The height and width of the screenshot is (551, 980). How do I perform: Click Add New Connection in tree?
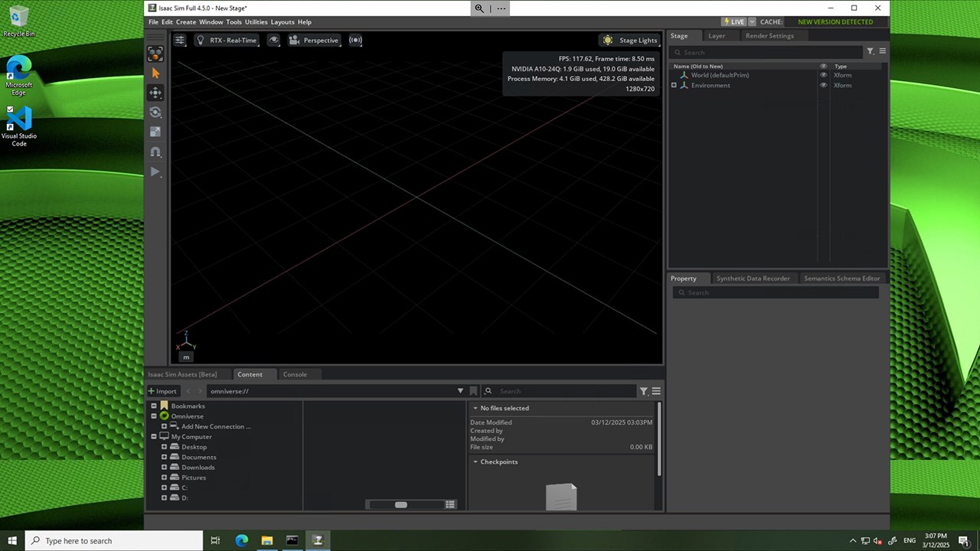[x=216, y=427]
